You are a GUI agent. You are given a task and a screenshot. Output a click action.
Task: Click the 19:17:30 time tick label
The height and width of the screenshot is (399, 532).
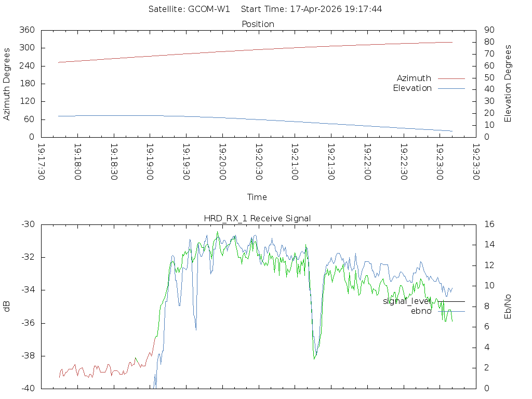click(41, 163)
